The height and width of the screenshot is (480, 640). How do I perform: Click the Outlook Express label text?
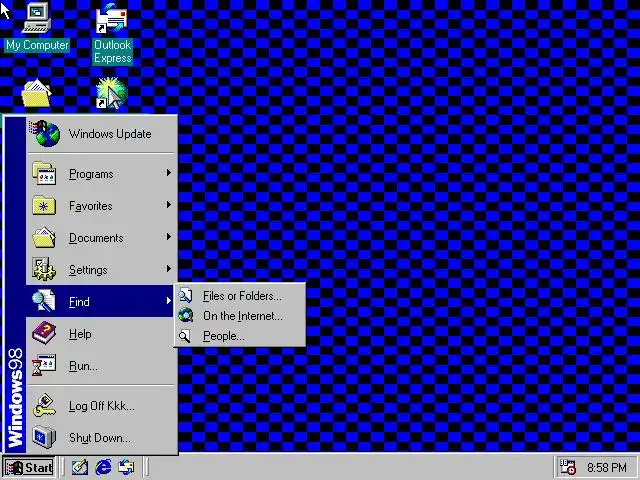(x=113, y=51)
